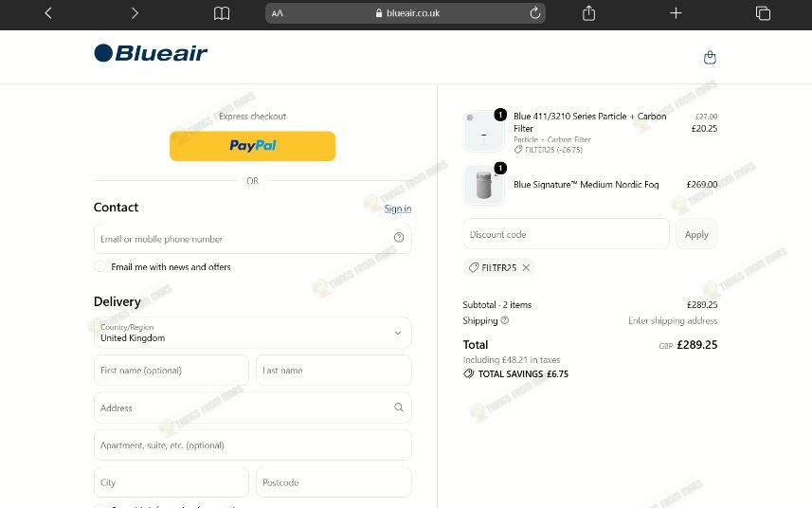Open a new tab with the plus icon

676,13
